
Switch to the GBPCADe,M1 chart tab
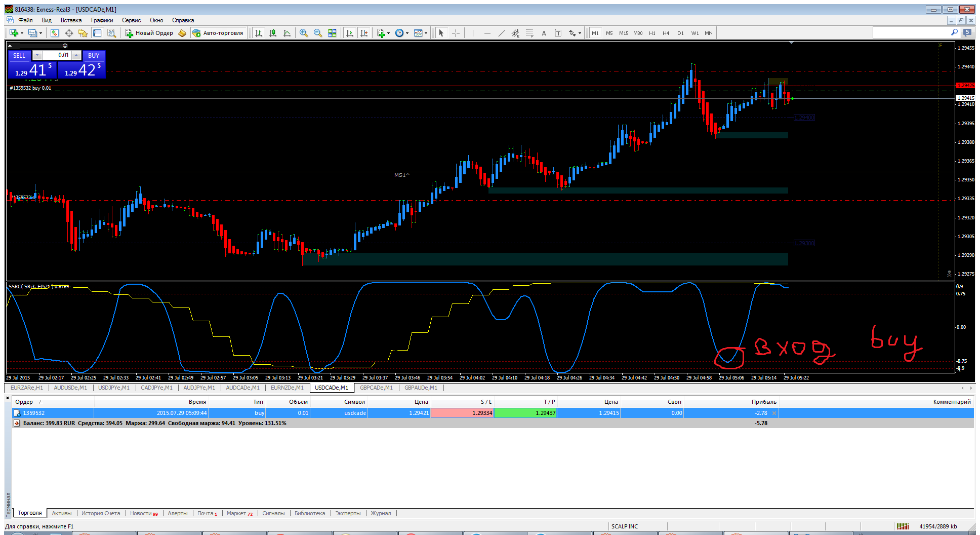tap(376, 388)
